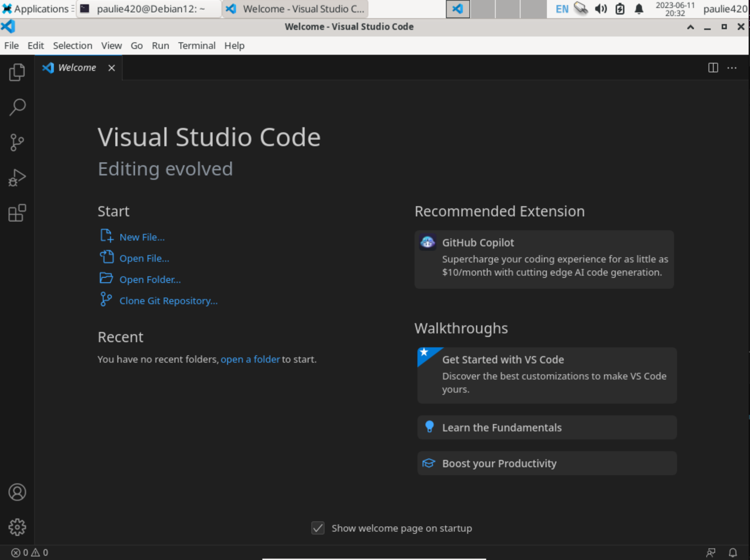Click the Clone Git Repository branch icon
Image resolution: width=750 pixels, height=560 pixels.
point(106,299)
